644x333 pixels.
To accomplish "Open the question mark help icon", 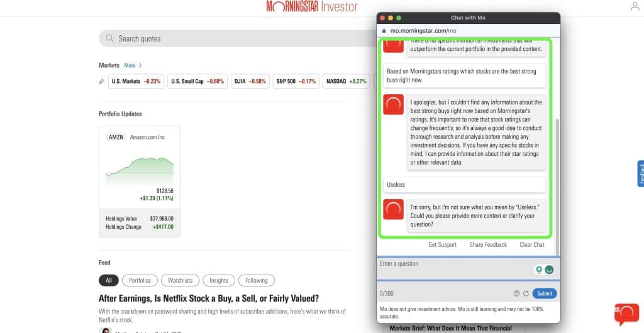I will [x=517, y=293].
